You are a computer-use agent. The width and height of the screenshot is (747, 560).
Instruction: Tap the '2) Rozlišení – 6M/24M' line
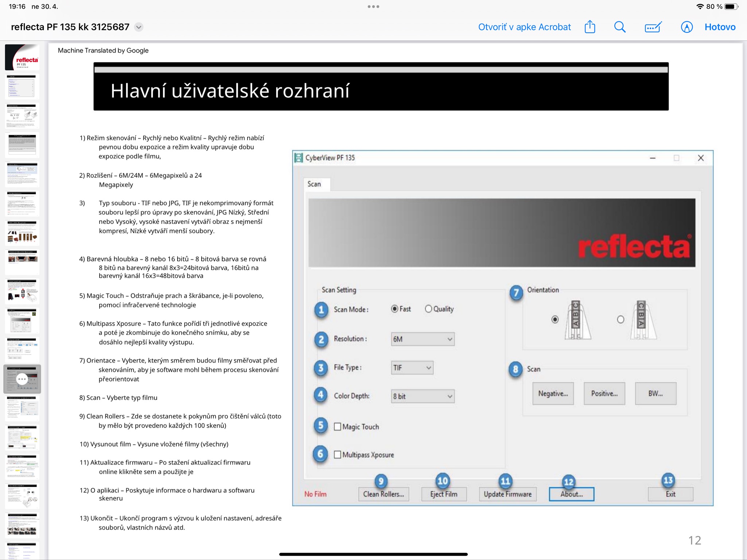click(140, 175)
